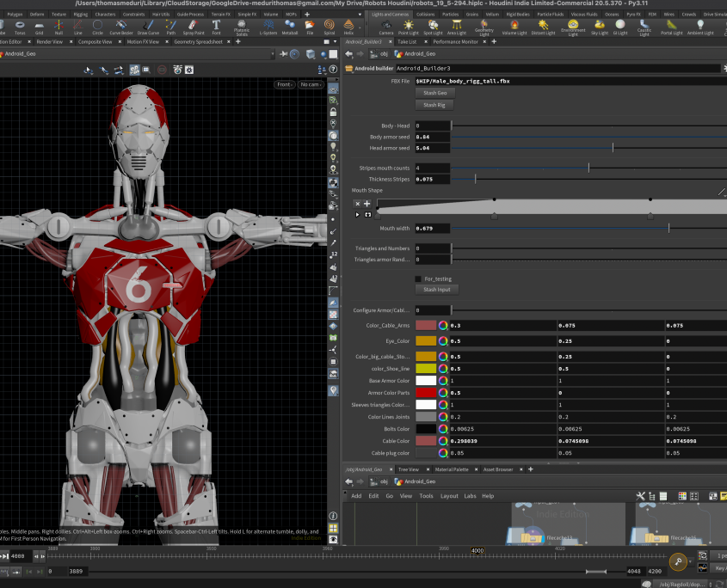Click the animation key button in playbar
Viewport: 727px width, 588px height.
point(679,563)
